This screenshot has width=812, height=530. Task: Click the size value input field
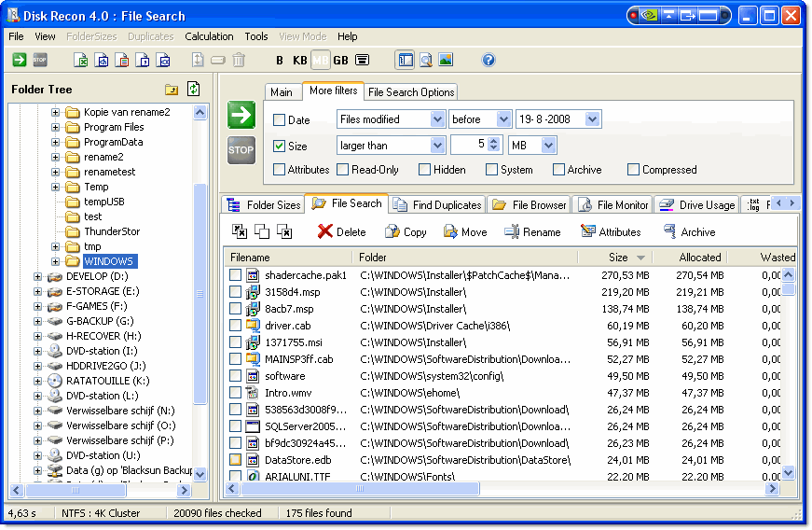pos(469,145)
